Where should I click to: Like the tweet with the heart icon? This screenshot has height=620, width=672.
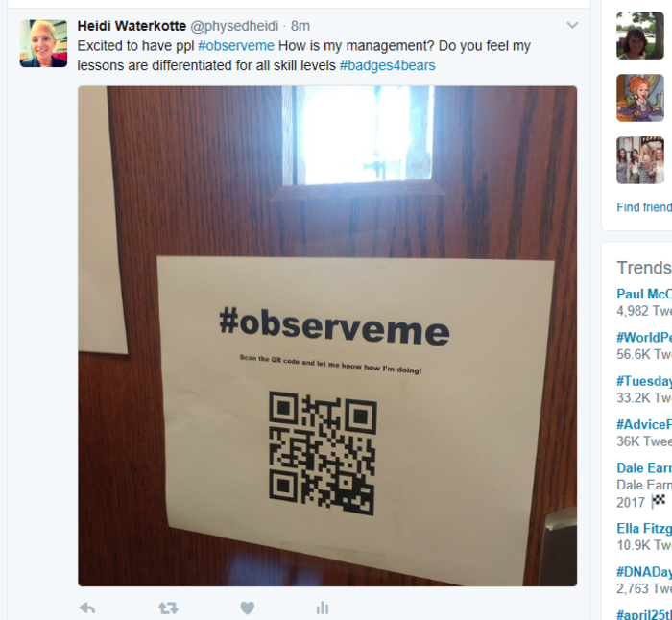pyautogui.click(x=248, y=608)
